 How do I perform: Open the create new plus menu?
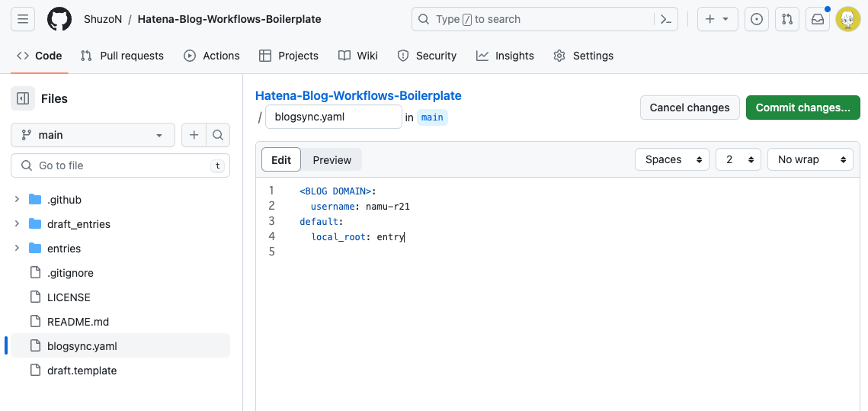[717, 19]
